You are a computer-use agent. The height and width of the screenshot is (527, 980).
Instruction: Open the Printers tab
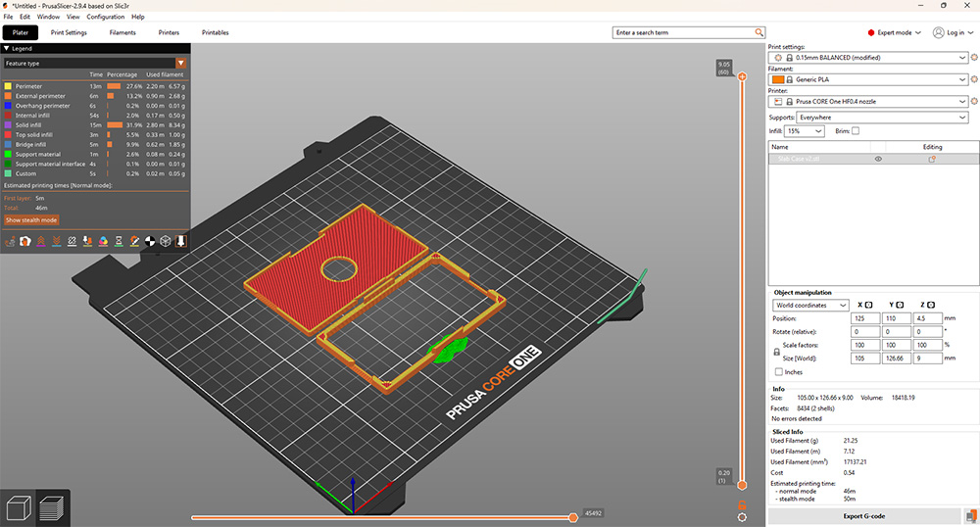pyautogui.click(x=169, y=32)
